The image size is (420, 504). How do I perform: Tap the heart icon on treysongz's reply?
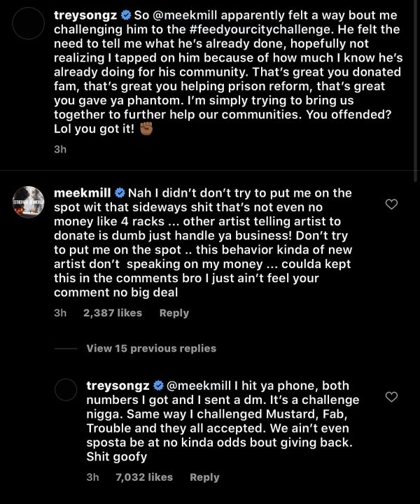click(392, 397)
